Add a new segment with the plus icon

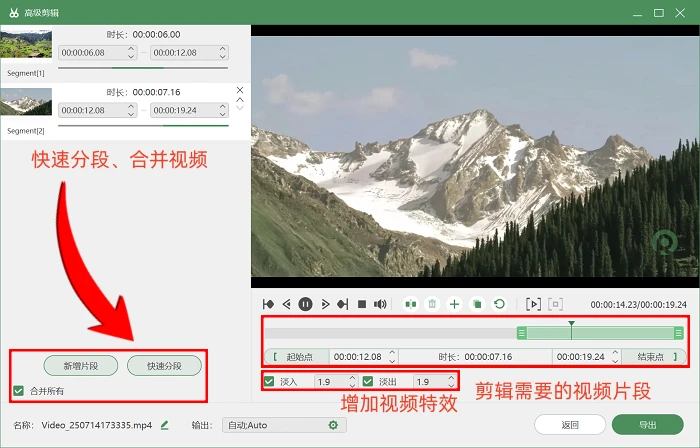pos(454,304)
